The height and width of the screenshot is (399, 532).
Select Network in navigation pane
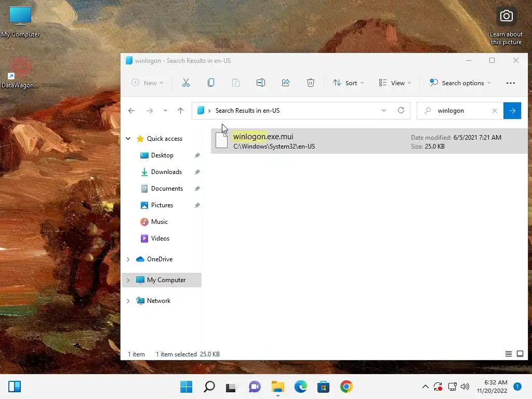(x=158, y=301)
